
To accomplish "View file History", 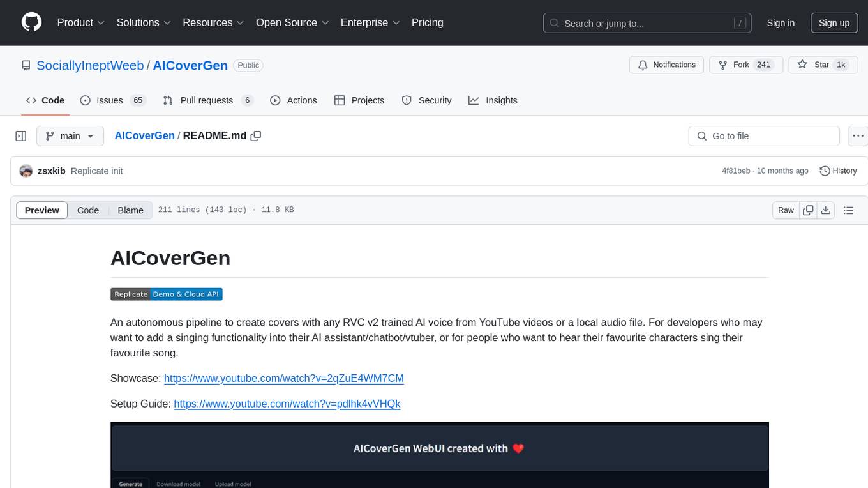I will click(x=838, y=171).
